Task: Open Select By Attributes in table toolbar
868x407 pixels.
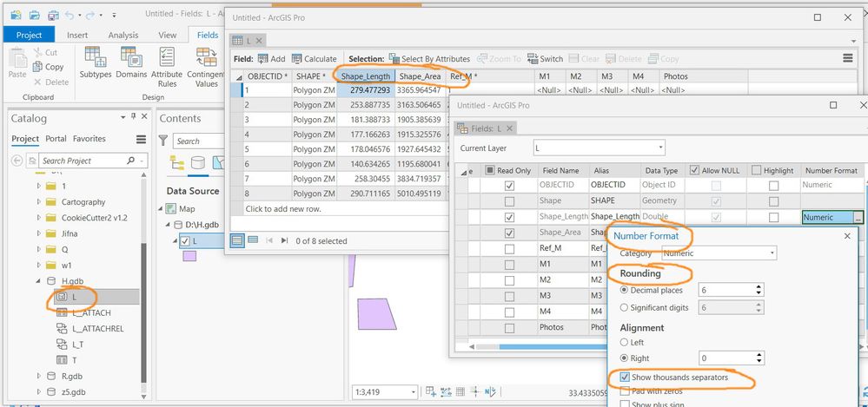Action: (429, 59)
